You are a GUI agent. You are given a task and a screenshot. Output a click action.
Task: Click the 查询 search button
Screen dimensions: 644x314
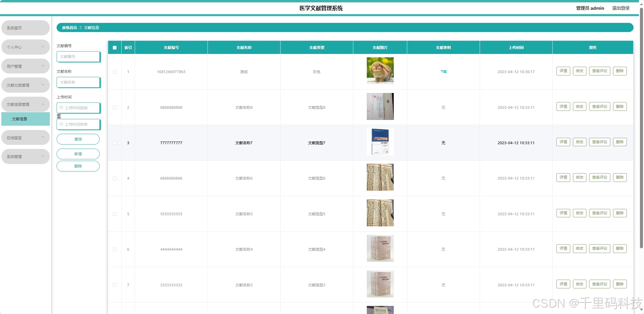(78, 139)
